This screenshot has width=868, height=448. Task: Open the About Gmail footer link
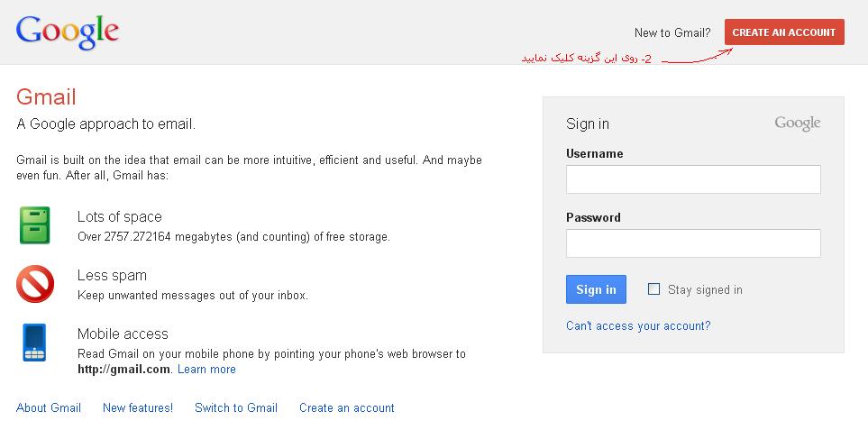pyautogui.click(x=49, y=408)
